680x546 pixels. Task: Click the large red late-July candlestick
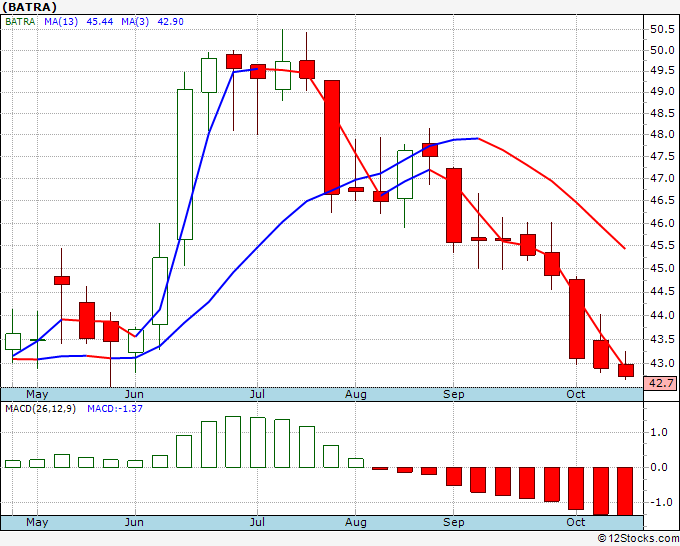[x=332, y=137]
